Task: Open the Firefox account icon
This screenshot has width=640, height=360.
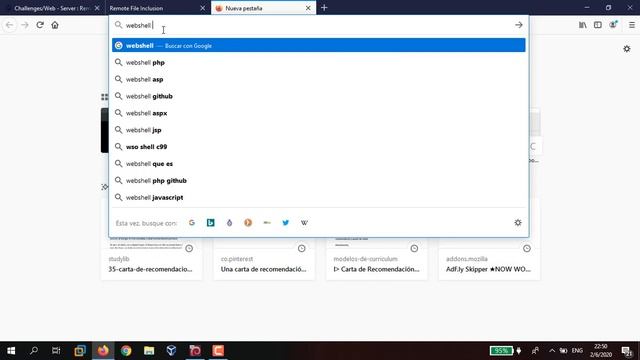Action: (x=613, y=25)
